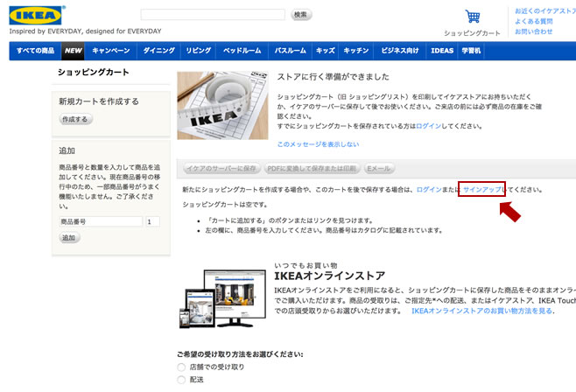Open the キッチン menu
This screenshot has height=392, width=576.
tap(356, 51)
